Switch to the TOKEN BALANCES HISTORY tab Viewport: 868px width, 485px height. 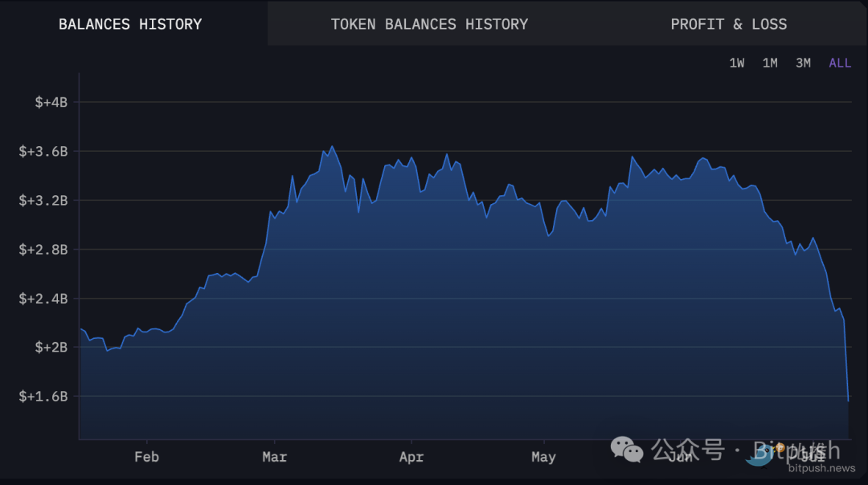428,23
